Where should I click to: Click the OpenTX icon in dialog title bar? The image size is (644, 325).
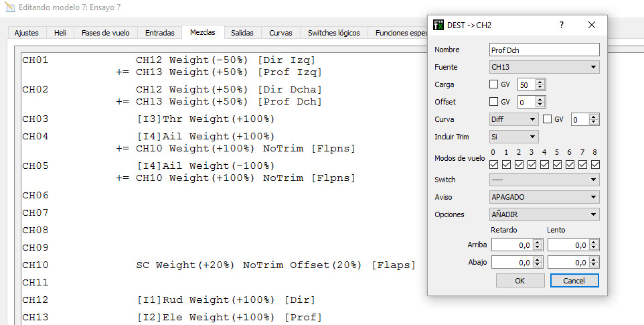point(438,25)
